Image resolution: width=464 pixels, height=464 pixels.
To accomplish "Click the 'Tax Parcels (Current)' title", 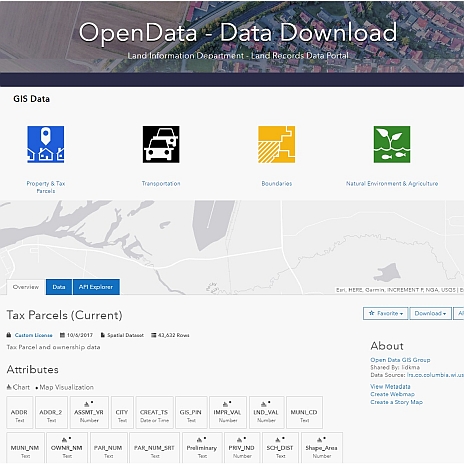I will pos(64,315).
